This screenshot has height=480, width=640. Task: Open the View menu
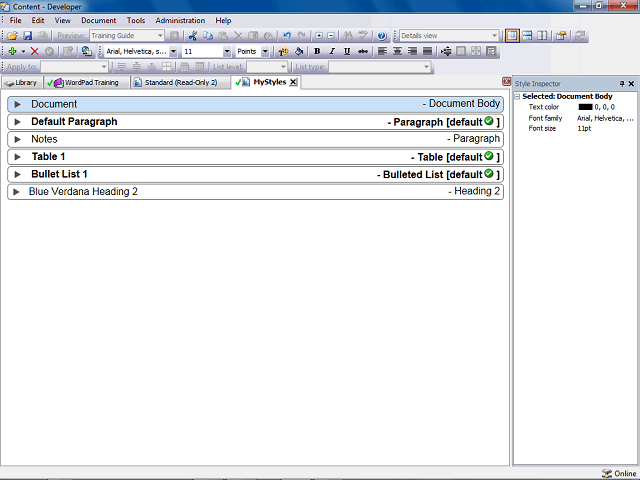pyautogui.click(x=62, y=20)
